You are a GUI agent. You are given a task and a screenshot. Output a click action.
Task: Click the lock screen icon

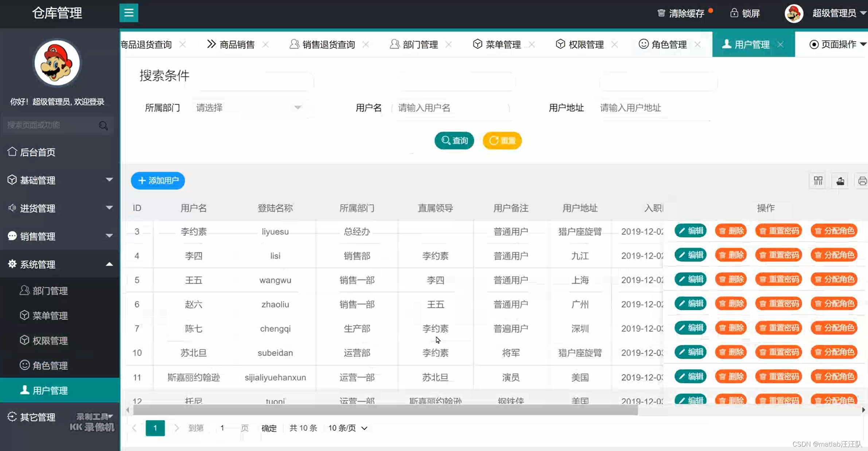coord(734,13)
